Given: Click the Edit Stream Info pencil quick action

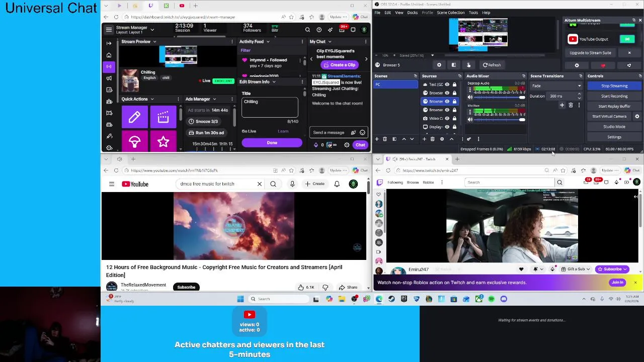Looking at the screenshot, I should pos(134,117).
